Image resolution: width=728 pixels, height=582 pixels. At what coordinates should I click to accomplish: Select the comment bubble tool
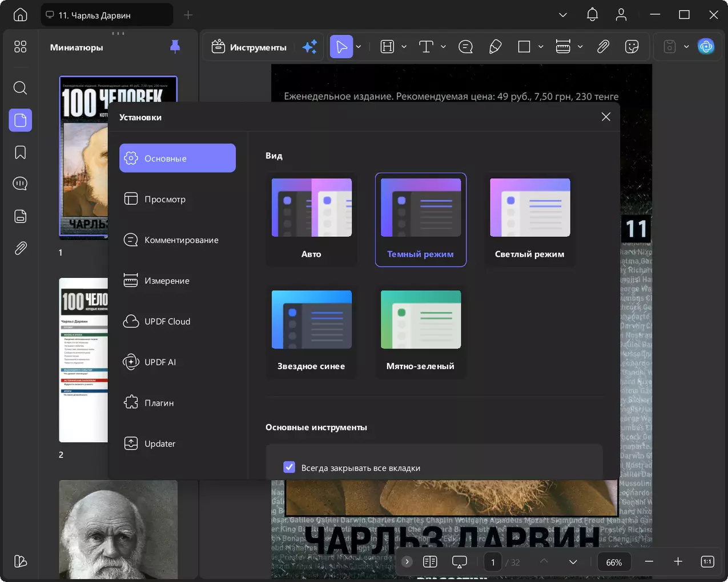pyautogui.click(x=465, y=47)
